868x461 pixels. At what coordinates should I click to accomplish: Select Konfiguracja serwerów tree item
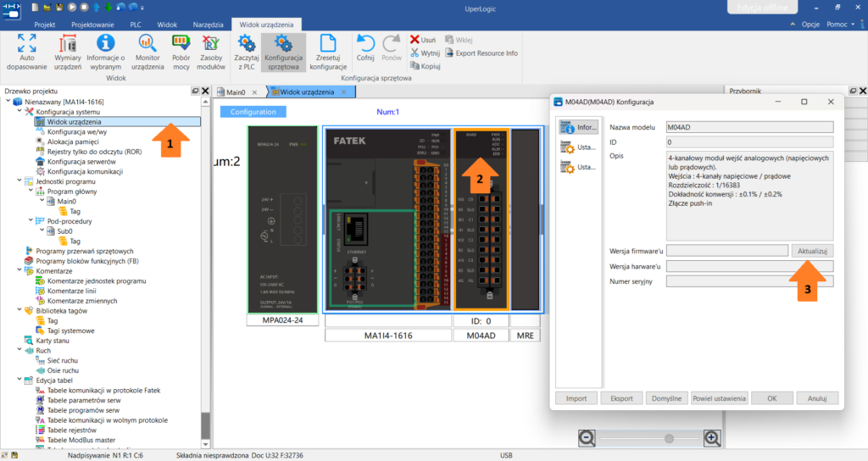(x=81, y=162)
